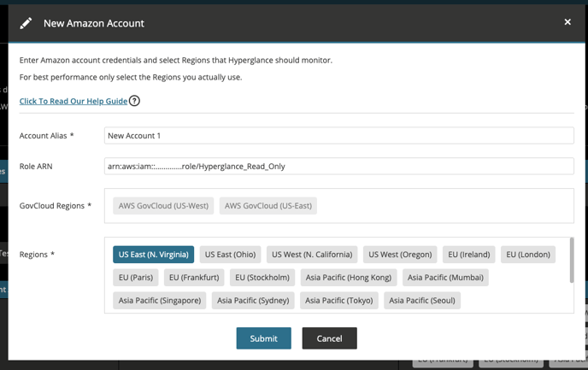The width and height of the screenshot is (588, 370).
Task: Pick Asia Pacific (Seoul) region
Action: [x=422, y=300]
